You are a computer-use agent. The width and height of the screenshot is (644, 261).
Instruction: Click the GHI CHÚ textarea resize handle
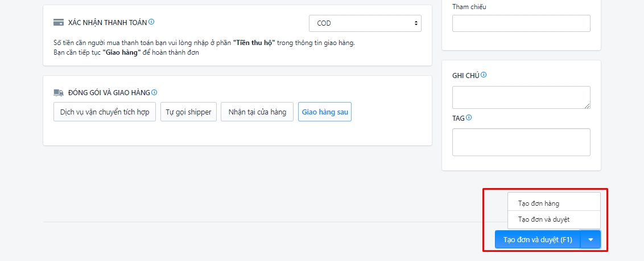(x=587, y=105)
